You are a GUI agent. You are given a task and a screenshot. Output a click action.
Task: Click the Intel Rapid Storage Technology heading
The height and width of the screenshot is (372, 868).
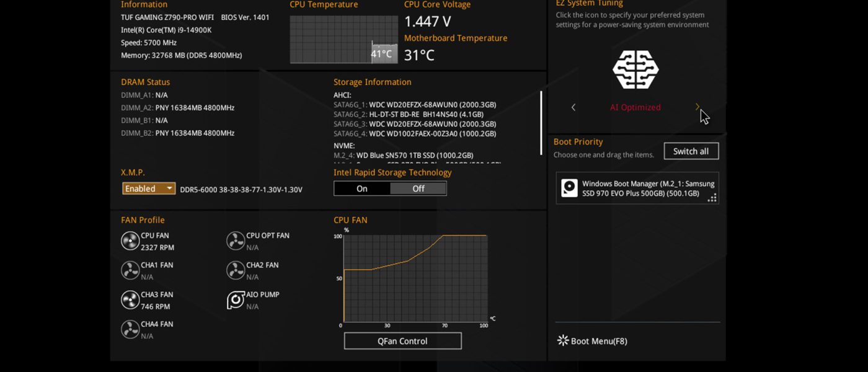[x=392, y=172]
